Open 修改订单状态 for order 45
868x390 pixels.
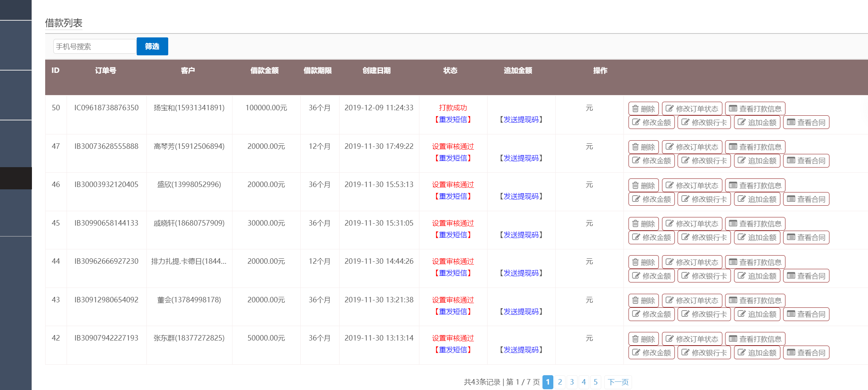[x=693, y=224]
